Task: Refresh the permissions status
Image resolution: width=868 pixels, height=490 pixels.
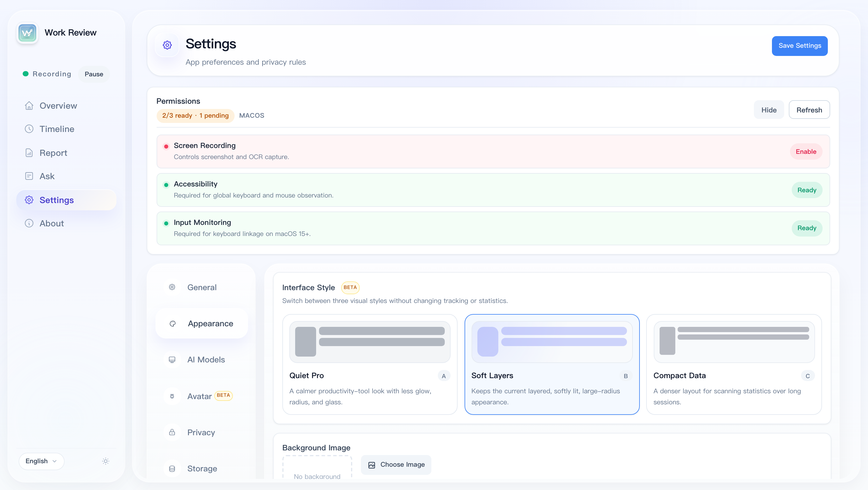Action: (x=809, y=110)
